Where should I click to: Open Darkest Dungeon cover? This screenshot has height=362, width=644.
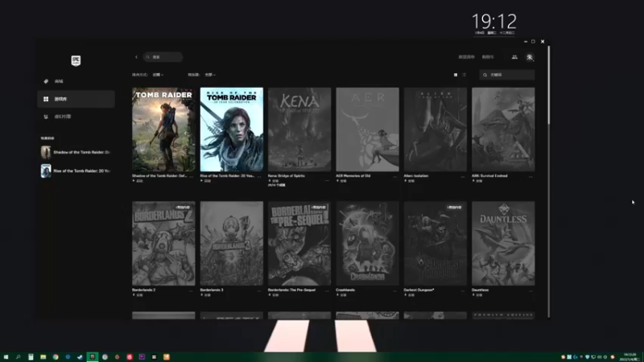point(436,244)
